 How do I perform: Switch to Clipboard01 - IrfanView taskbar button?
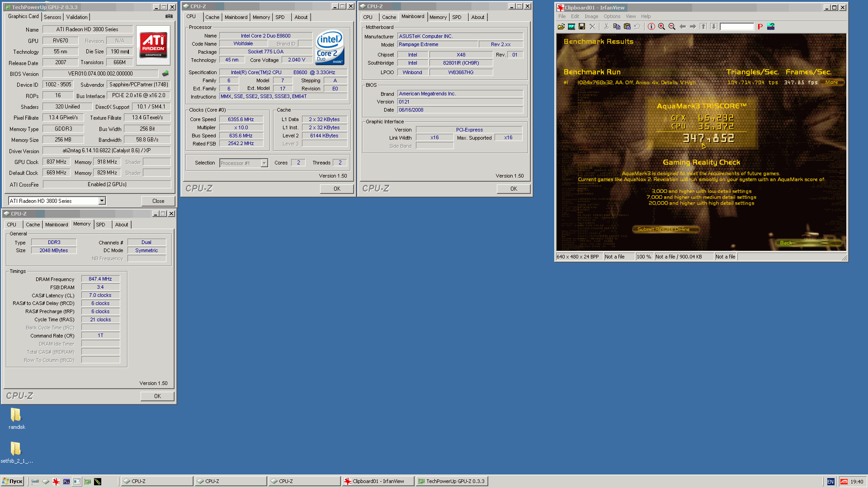(x=378, y=482)
